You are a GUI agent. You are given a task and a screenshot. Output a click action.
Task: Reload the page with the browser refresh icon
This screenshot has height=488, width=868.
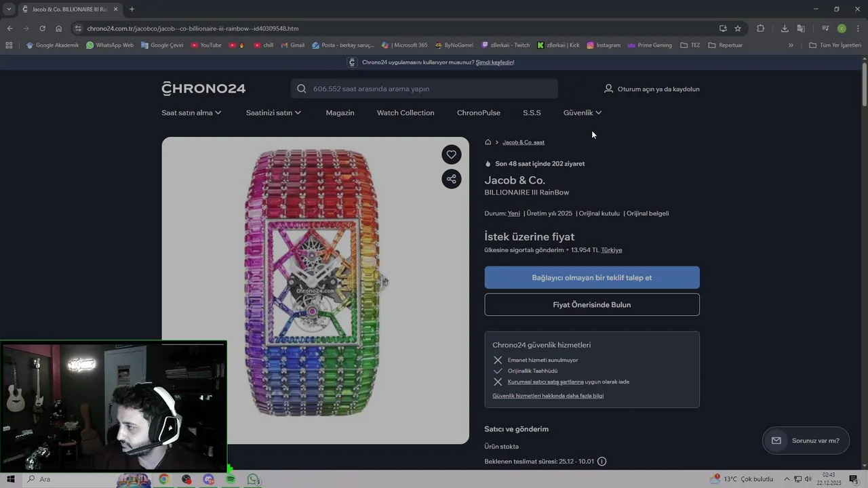click(42, 28)
